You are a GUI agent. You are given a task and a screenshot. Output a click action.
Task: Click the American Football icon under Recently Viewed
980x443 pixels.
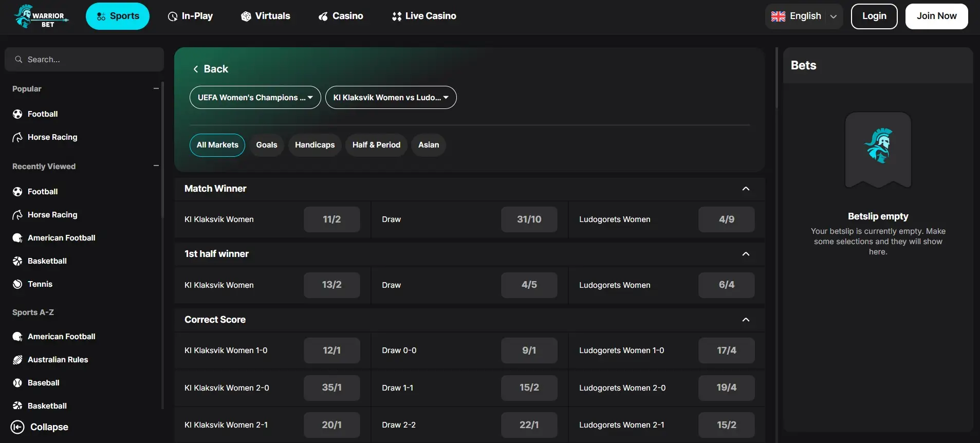pos(17,238)
